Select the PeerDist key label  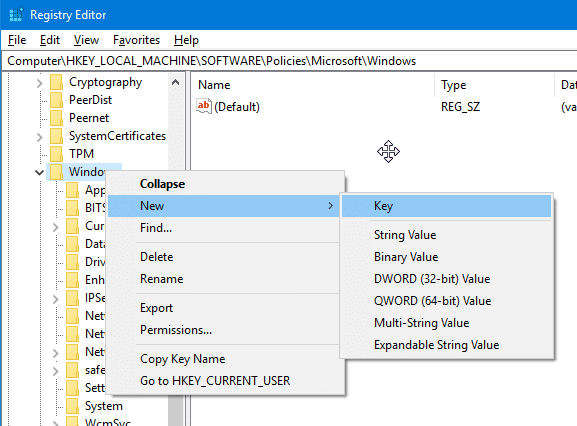(x=91, y=100)
